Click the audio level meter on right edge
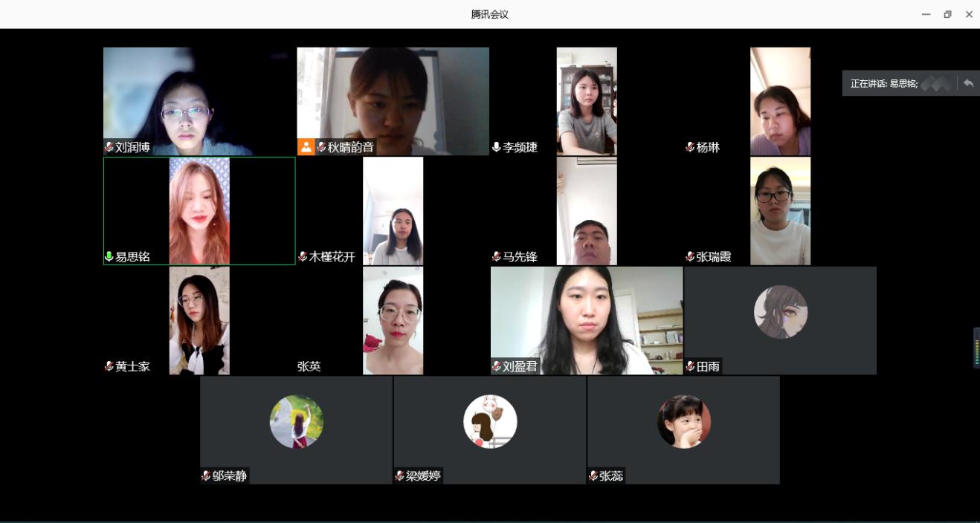 (976, 348)
